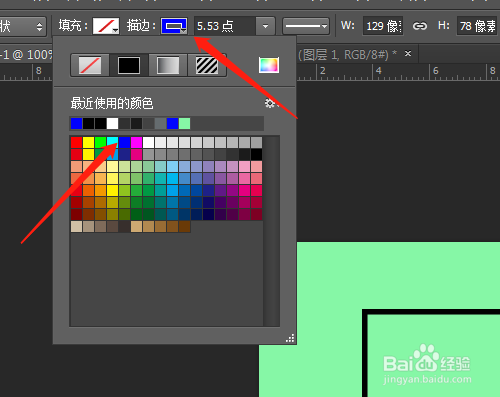Image resolution: width=500 pixels, height=397 pixels.
Task: Select pure green swatch in top swatch row
Action: point(100,143)
